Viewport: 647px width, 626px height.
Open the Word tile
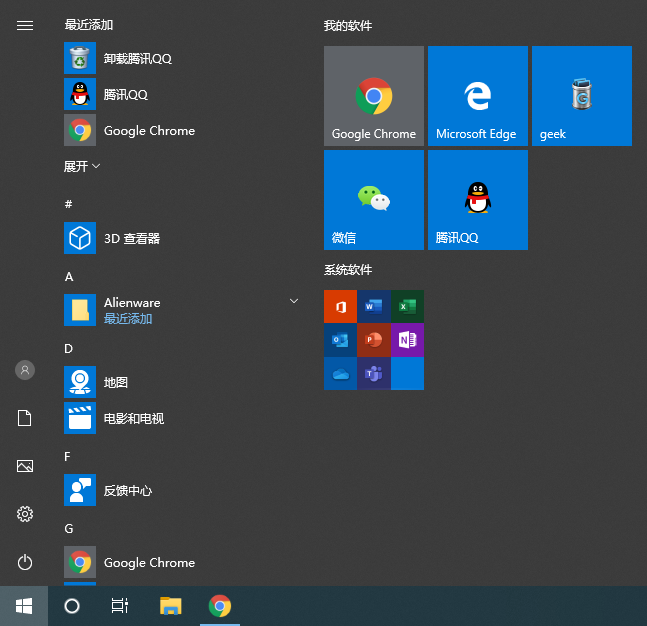pyautogui.click(x=374, y=306)
